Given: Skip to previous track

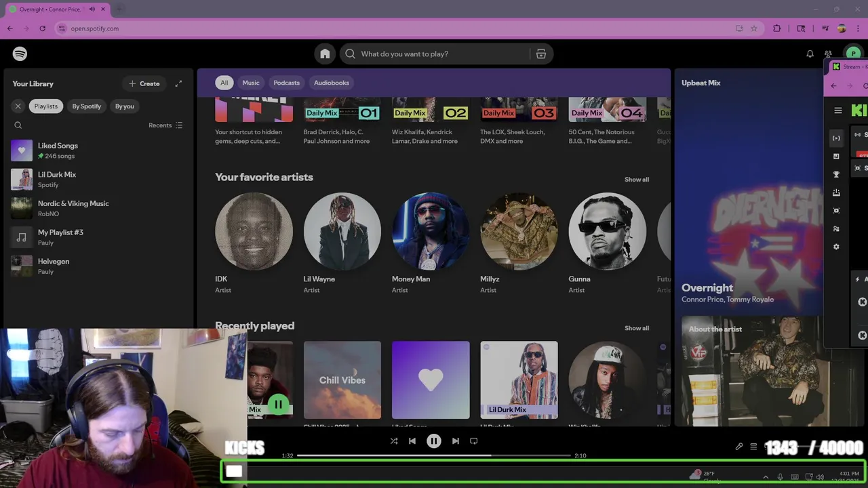Looking at the screenshot, I should coord(412,441).
